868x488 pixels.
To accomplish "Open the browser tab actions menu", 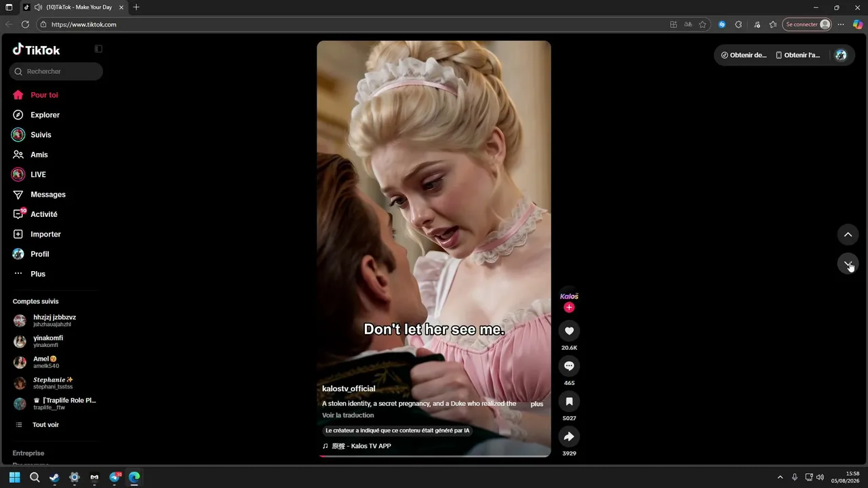I will (x=9, y=7).
